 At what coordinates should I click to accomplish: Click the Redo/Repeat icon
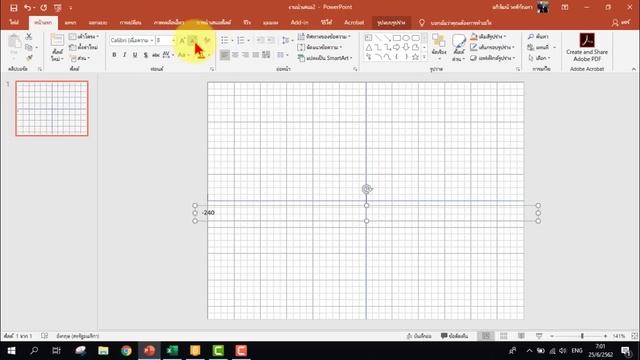(x=44, y=8)
